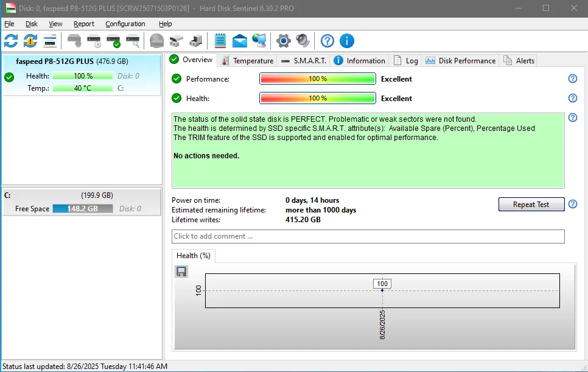Click the toolbar question mark help icon
The height and width of the screenshot is (372, 588).
coord(327,41)
